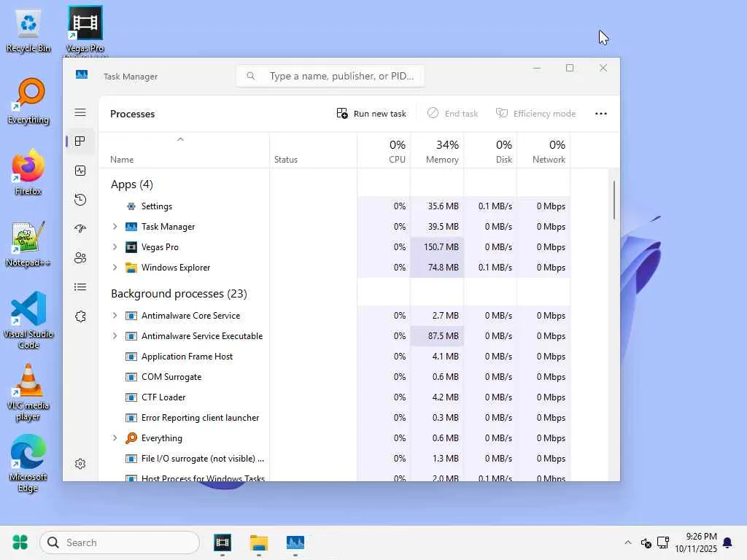Click the Efficiency mode button
Screen dimensions: 747x560
point(535,113)
